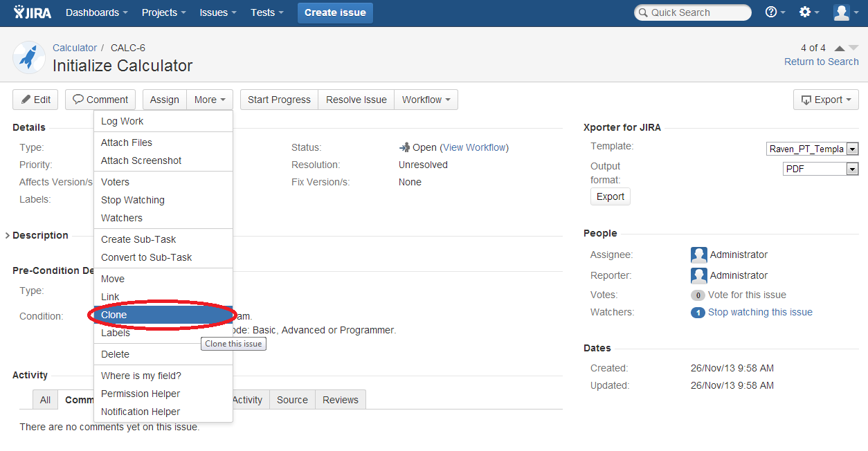Image resolution: width=868 pixels, height=451 pixels.
Task: Click the Votes count badge
Action: point(698,295)
